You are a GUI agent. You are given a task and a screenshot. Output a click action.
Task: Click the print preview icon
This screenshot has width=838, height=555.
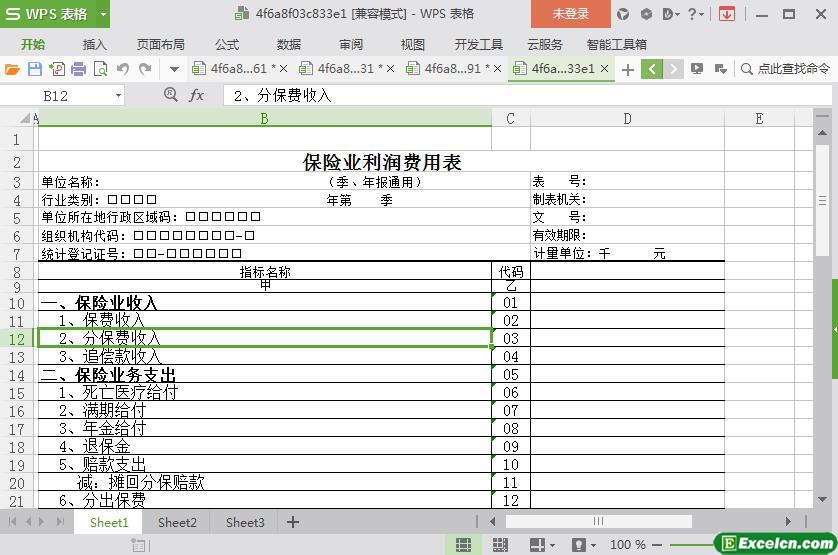click(100, 69)
